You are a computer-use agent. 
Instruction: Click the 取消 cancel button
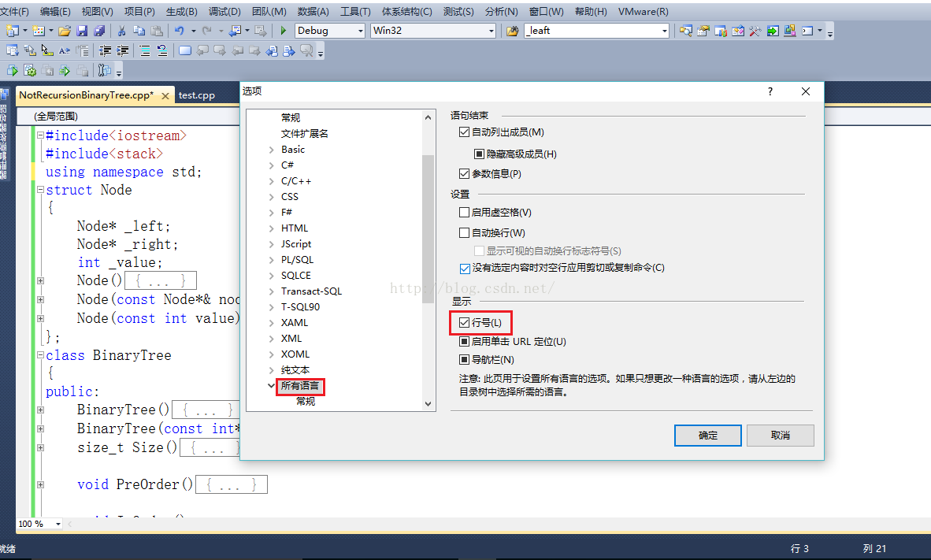(x=781, y=436)
